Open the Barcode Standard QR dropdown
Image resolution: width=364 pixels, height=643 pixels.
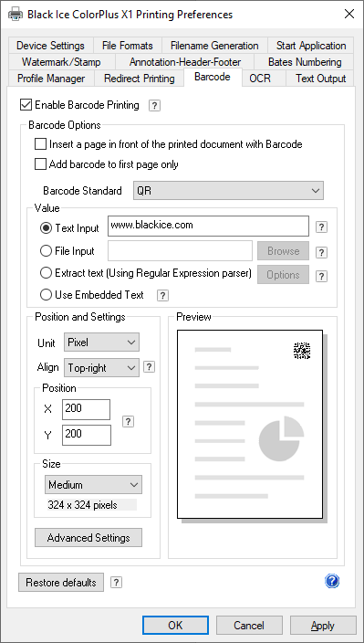[228, 191]
